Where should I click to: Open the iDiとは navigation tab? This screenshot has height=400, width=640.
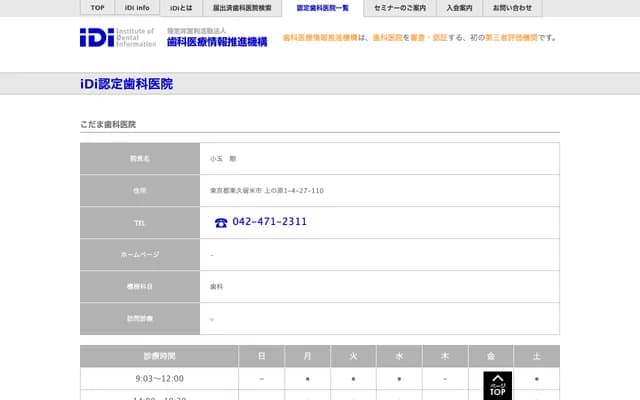pyautogui.click(x=181, y=8)
